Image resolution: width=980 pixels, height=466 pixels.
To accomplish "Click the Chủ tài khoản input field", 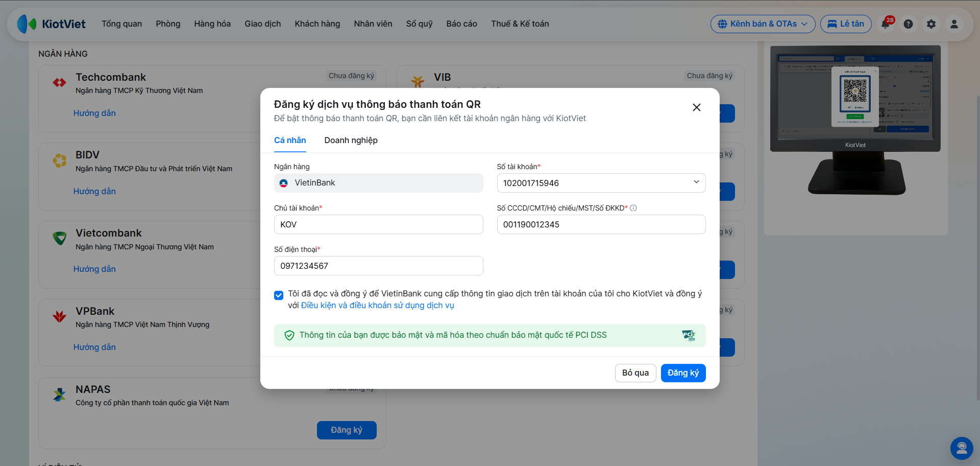I will (x=379, y=224).
